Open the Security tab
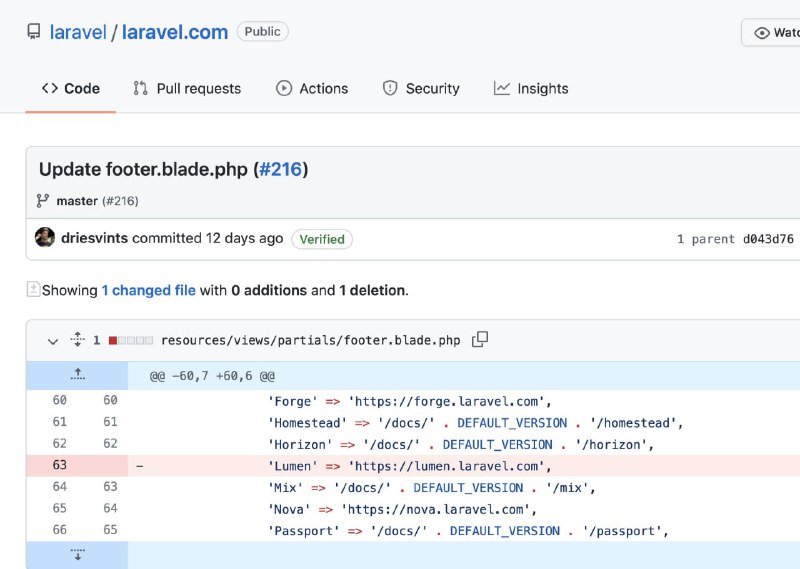The width and height of the screenshot is (800, 569). 421,88
